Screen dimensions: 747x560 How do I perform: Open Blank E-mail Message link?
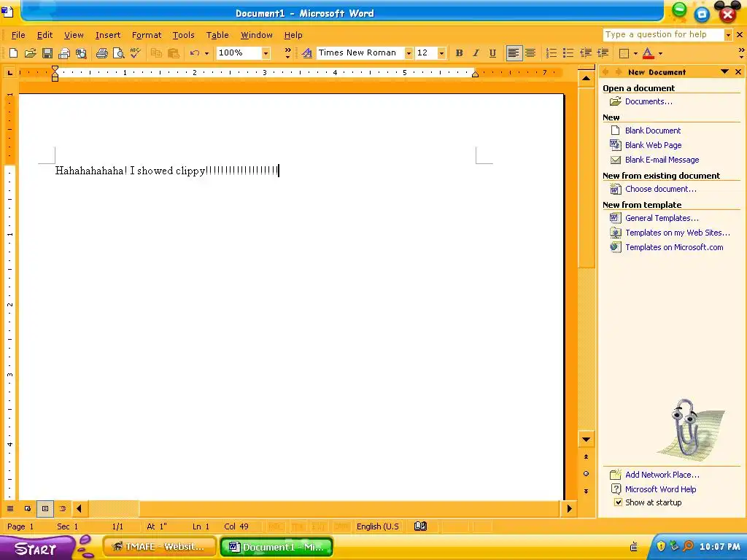tap(662, 160)
